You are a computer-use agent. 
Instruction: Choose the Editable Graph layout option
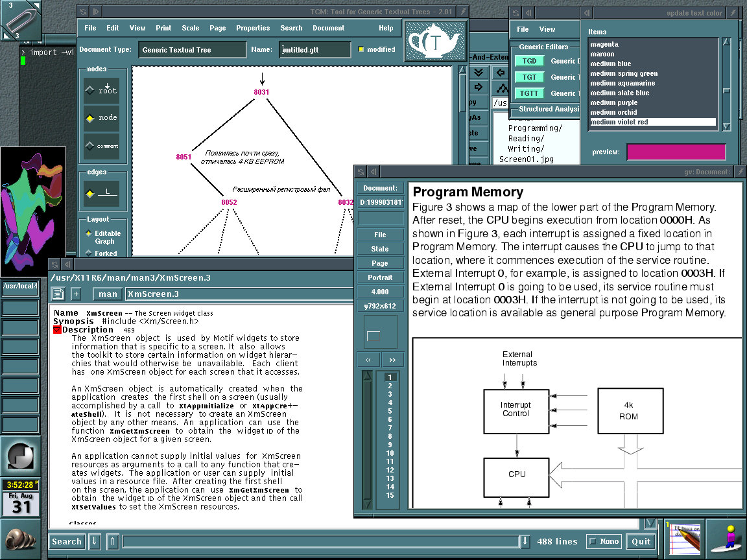(x=102, y=237)
